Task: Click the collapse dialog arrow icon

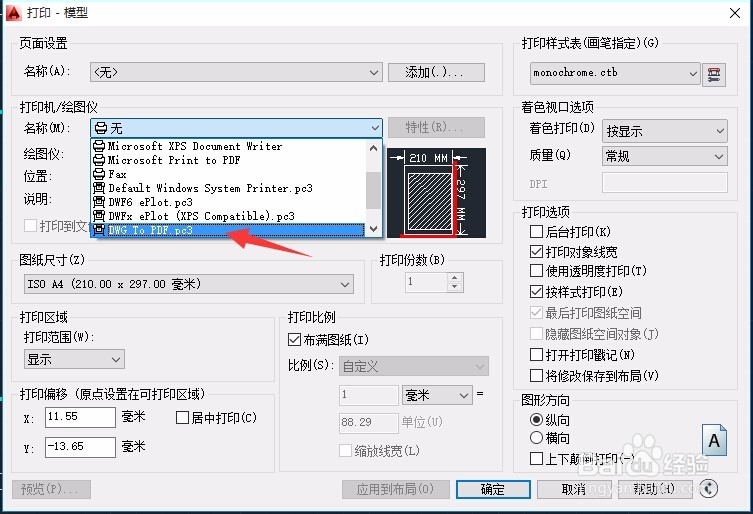Action: pos(708,489)
